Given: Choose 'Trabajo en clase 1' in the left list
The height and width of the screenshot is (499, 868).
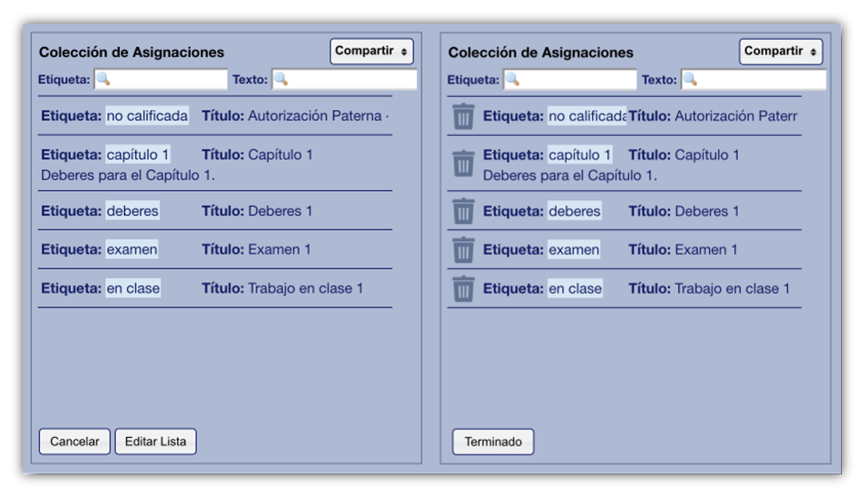Looking at the screenshot, I should [x=305, y=288].
